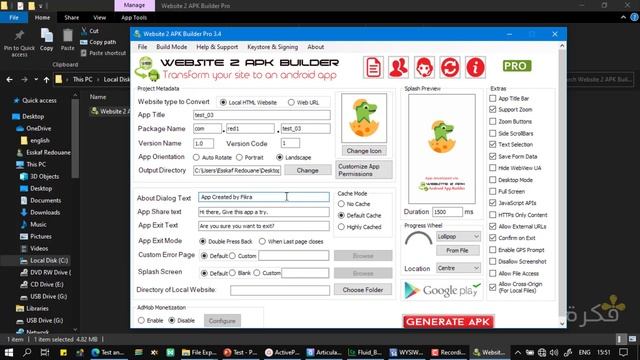
Task: Click the dinosaur app icon thumbnail
Action: pyautogui.click(x=364, y=118)
